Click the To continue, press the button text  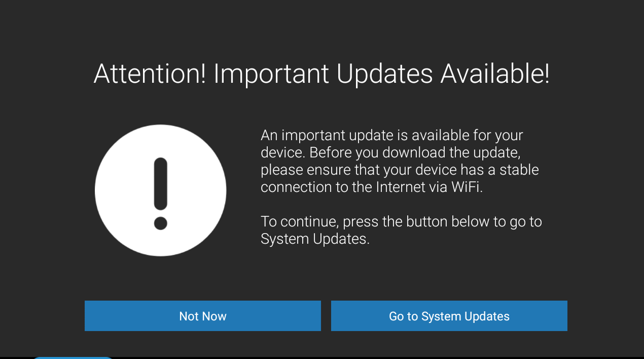pyautogui.click(x=401, y=230)
